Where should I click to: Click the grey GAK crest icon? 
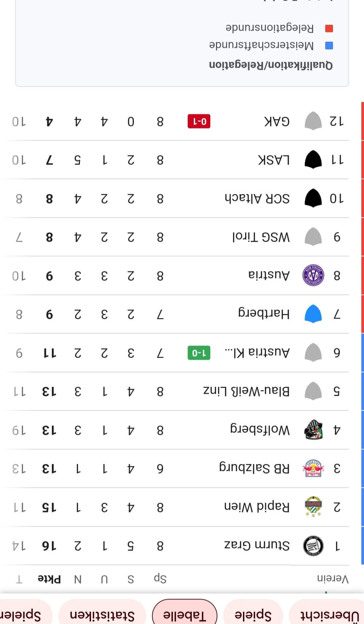[x=313, y=121]
